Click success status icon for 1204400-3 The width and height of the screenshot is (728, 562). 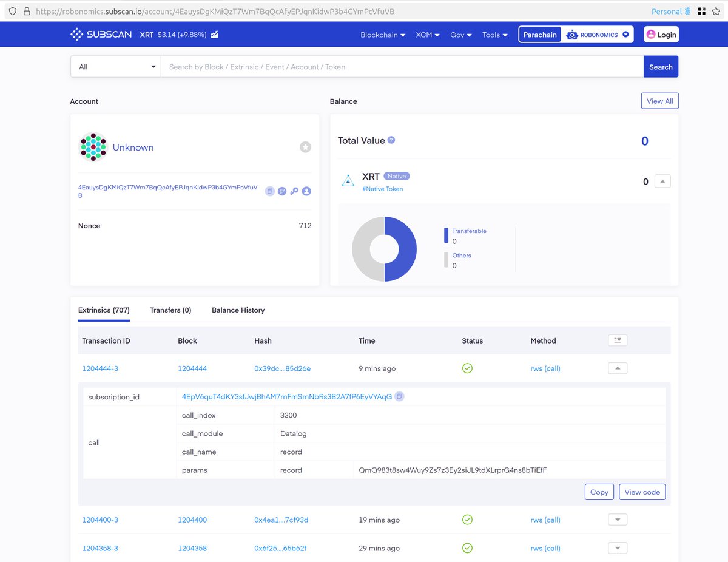(467, 520)
